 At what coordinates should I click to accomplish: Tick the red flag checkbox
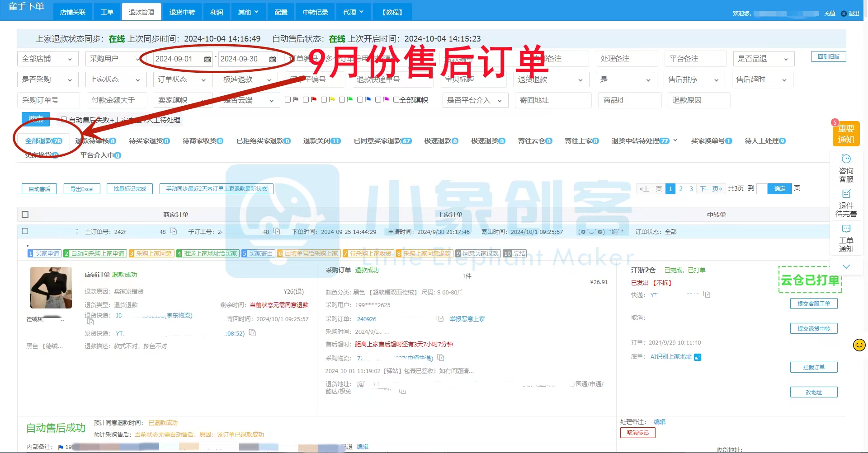point(306,100)
